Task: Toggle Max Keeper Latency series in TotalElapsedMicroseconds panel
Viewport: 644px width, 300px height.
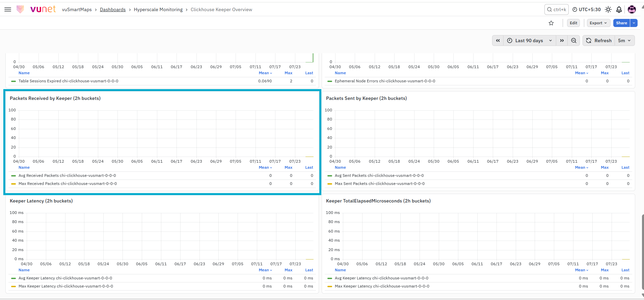Action: click(382, 286)
